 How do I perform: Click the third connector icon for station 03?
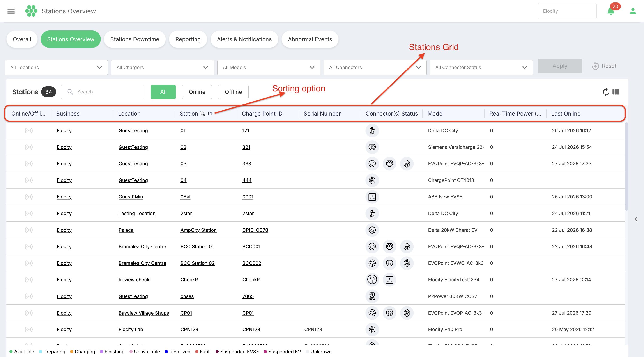click(x=407, y=164)
